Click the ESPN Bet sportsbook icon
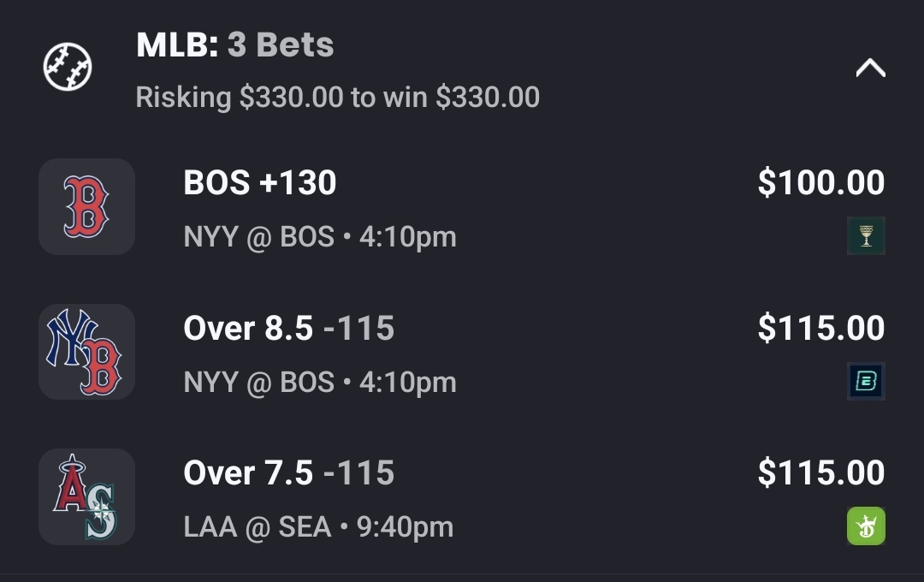 pyautogui.click(x=866, y=381)
